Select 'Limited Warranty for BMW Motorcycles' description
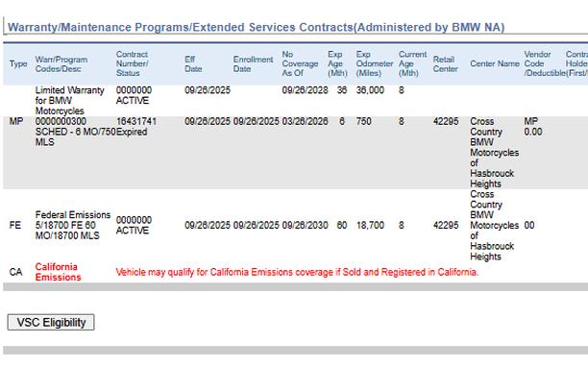 70,101
